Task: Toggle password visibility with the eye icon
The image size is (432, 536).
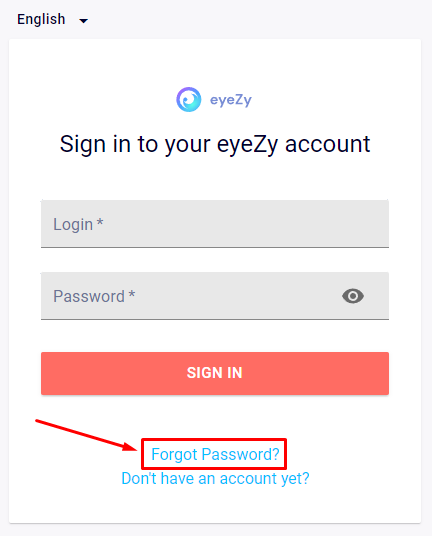Action: coord(353,296)
